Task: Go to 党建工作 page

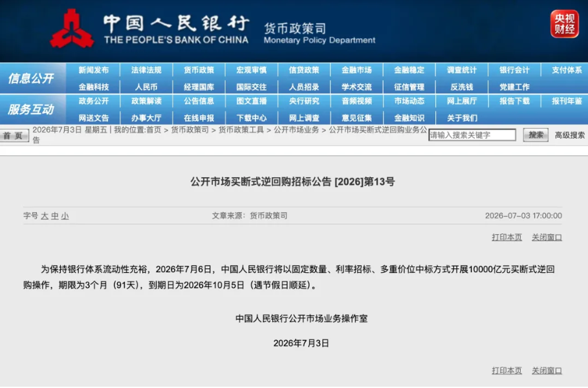Action: (514, 87)
